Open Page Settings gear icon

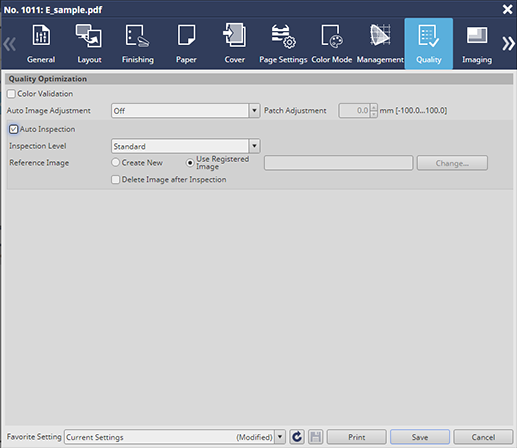(283, 36)
